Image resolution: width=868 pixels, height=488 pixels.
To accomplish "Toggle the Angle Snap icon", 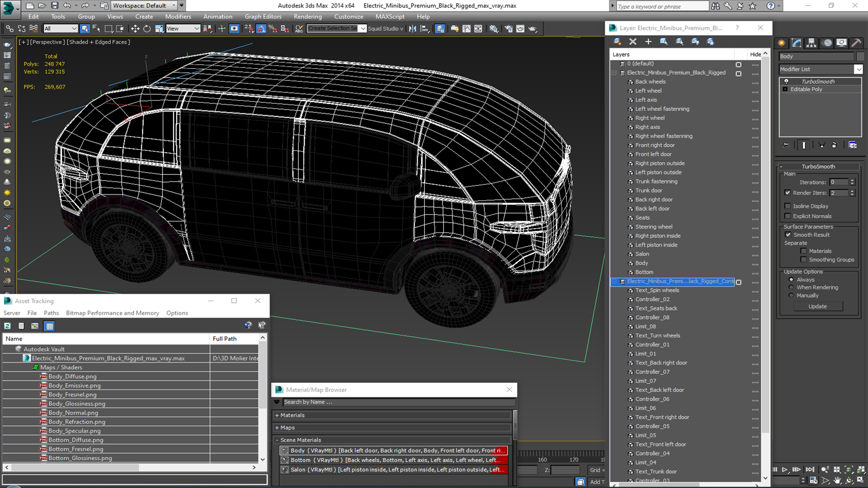I will tap(261, 28).
